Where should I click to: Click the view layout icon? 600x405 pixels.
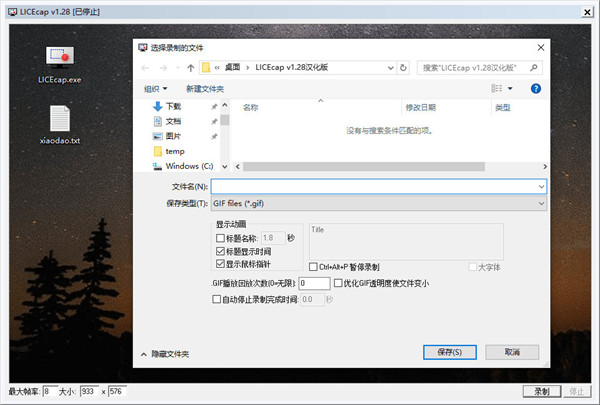pos(498,89)
